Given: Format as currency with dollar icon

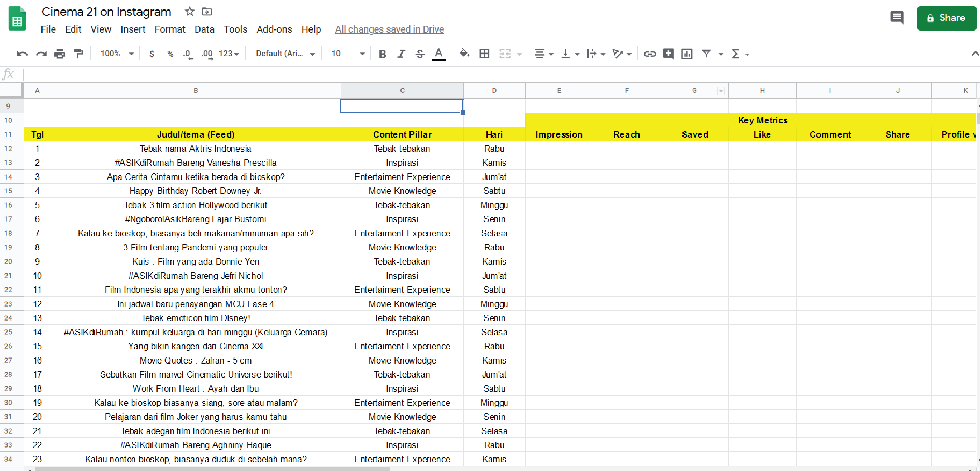Looking at the screenshot, I should point(152,54).
